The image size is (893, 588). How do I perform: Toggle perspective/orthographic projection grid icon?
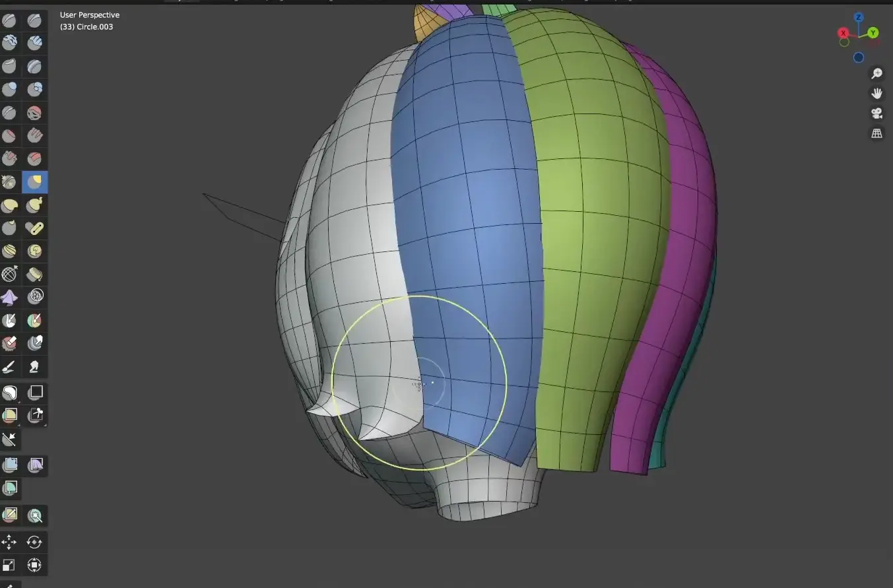point(876,134)
